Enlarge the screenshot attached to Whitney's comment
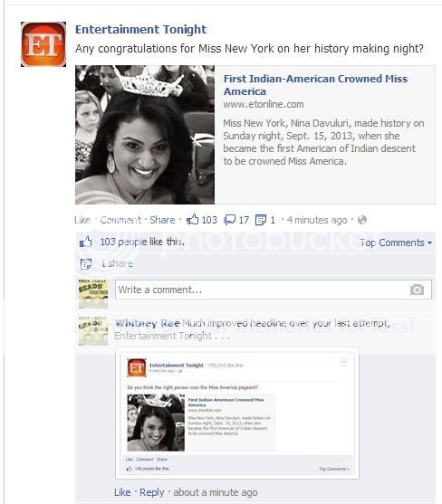 pos(237,413)
